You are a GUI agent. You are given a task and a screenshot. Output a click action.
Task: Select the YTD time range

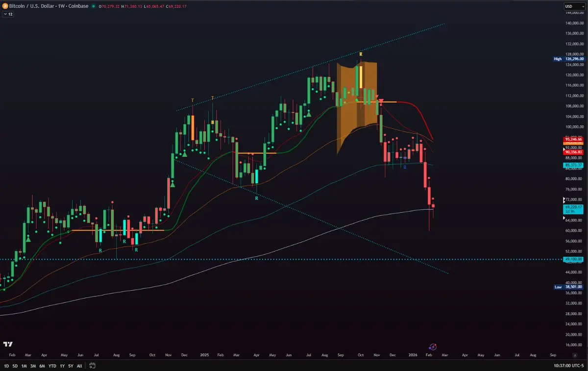[x=52, y=366]
